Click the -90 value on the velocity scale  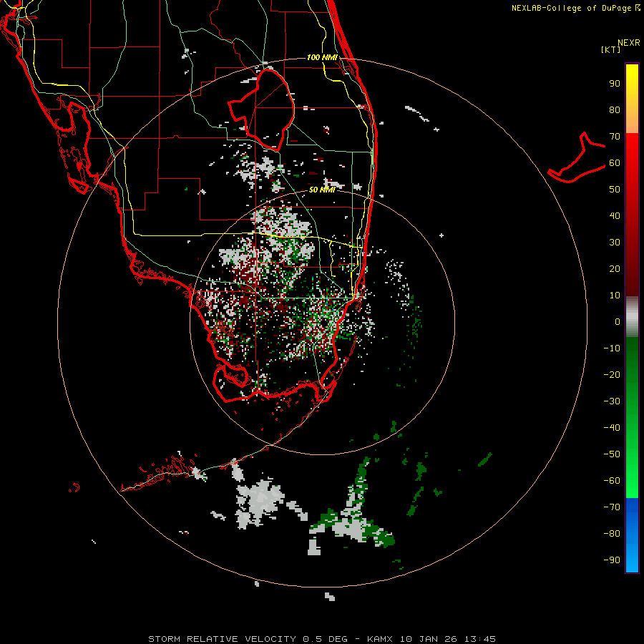612,560
